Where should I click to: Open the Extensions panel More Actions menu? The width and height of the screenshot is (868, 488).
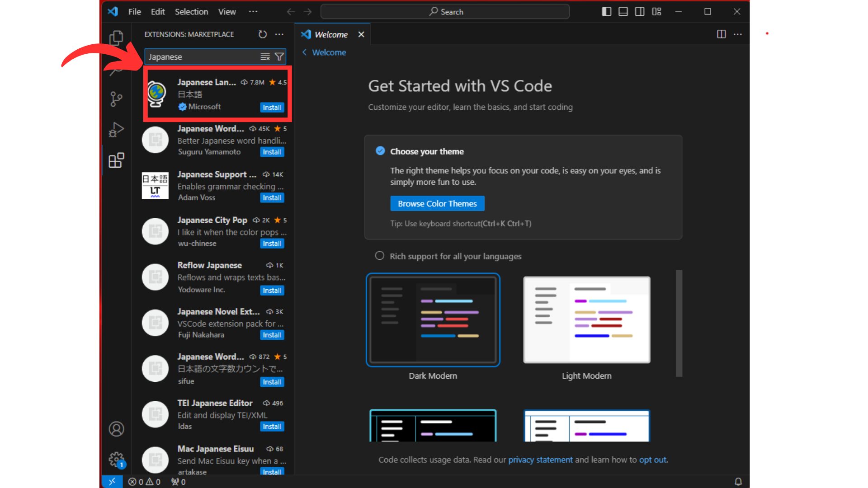(279, 34)
